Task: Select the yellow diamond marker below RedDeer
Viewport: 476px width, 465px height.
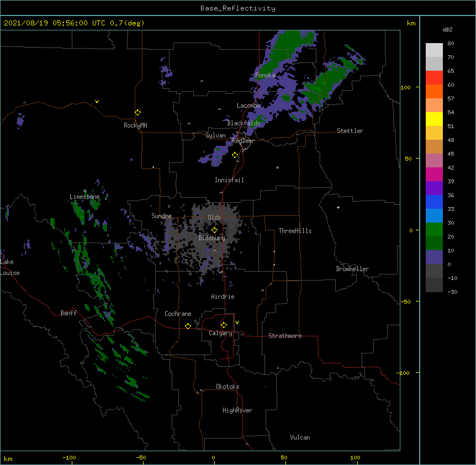Action: (235, 155)
